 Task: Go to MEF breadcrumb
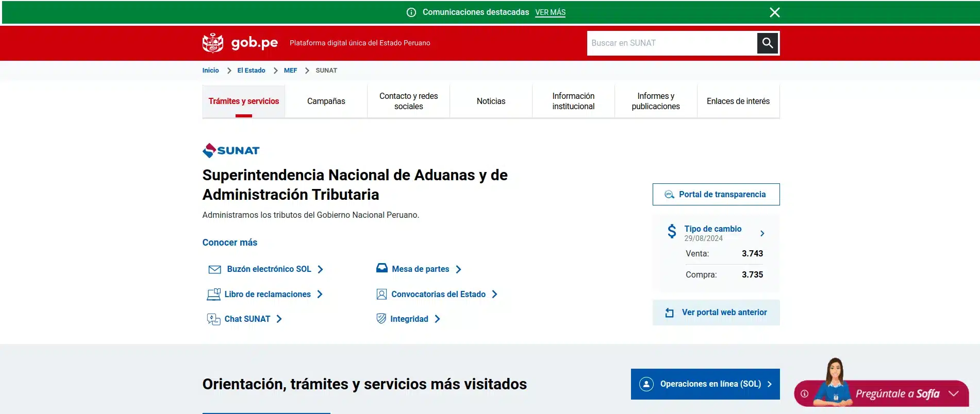coord(290,71)
